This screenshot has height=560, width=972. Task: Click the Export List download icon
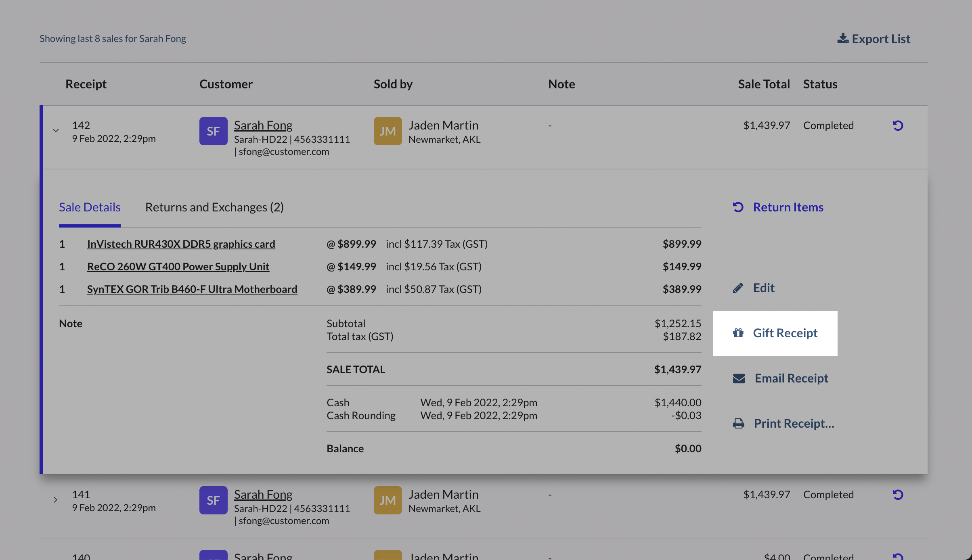(842, 39)
